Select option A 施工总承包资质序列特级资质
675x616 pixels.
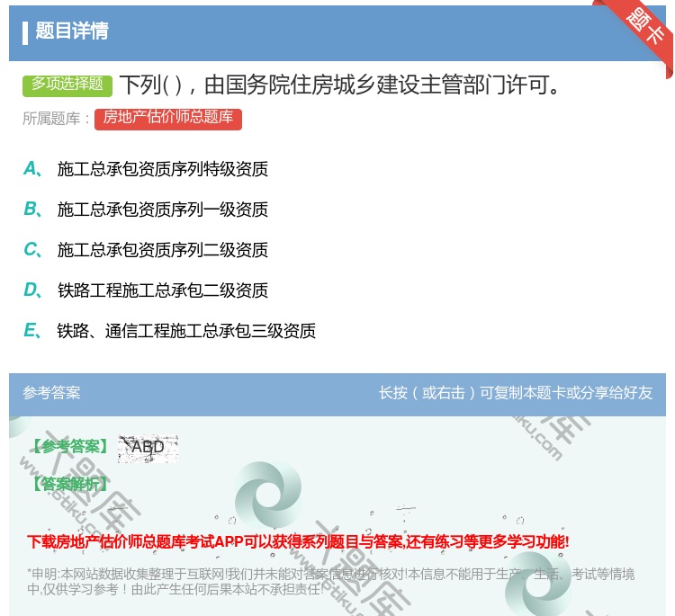click(146, 169)
